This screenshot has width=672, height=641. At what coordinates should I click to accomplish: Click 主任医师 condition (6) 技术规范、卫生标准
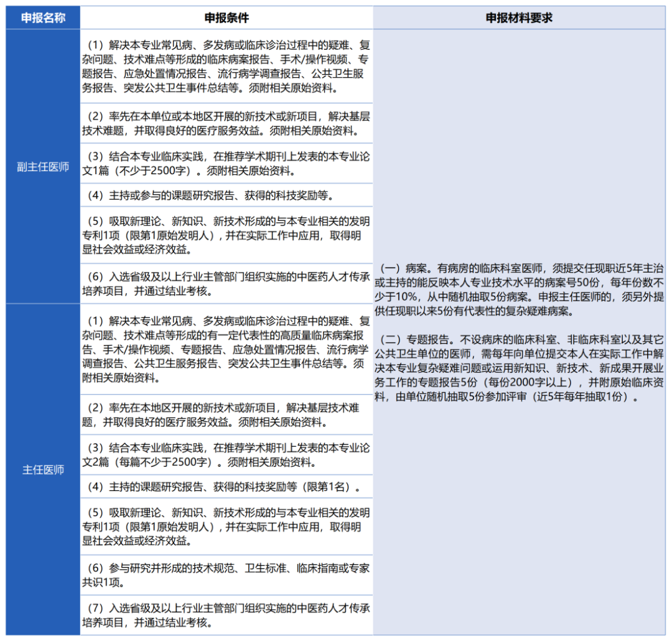click(226, 575)
